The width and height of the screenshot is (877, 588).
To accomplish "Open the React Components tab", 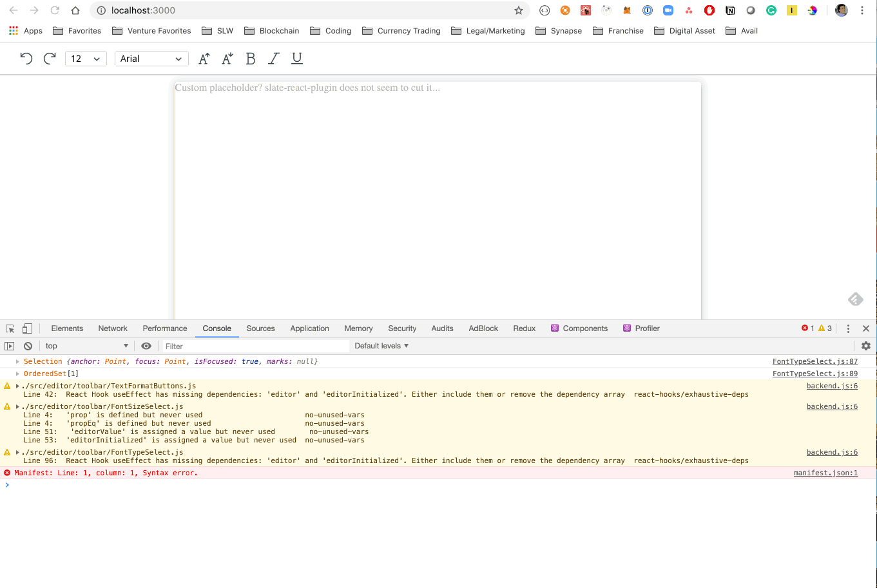I will [579, 328].
